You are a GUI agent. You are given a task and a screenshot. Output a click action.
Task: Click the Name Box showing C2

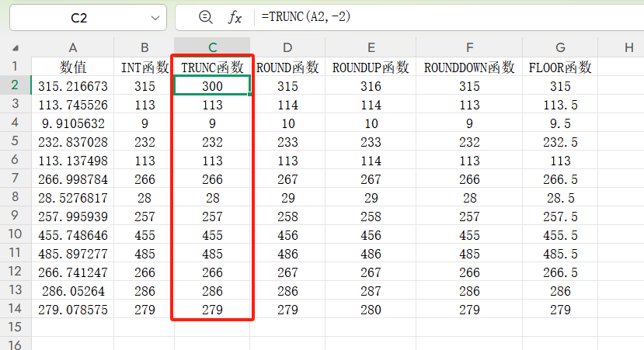pos(88,18)
